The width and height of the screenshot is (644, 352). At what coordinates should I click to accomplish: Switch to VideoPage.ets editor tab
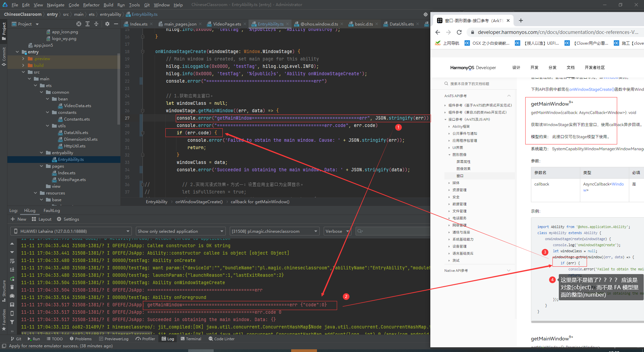(x=227, y=24)
